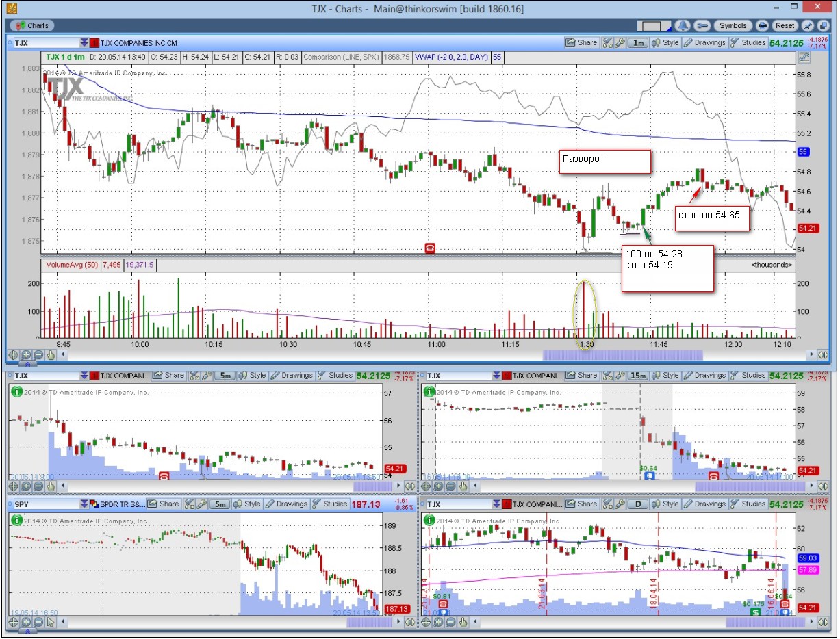Click the 1m chart horizontal scrollbar thumb
Image resolution: width=840 pixels, height=639 pixels.
pos(623,355)
